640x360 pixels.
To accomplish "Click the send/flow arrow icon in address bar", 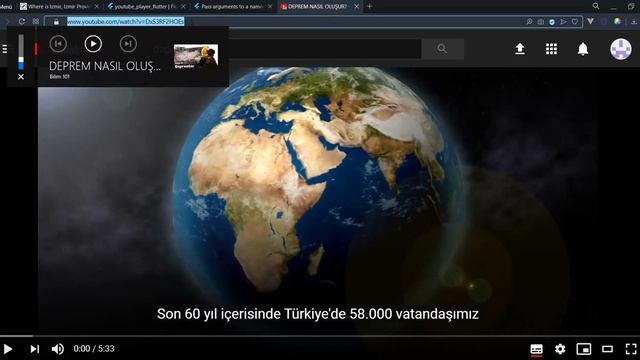I will tap(563, 22).
